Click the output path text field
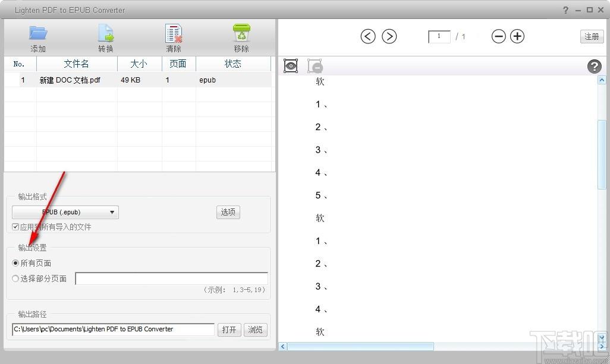The height and width of the screenshot is (364, 610). (113, 330)
